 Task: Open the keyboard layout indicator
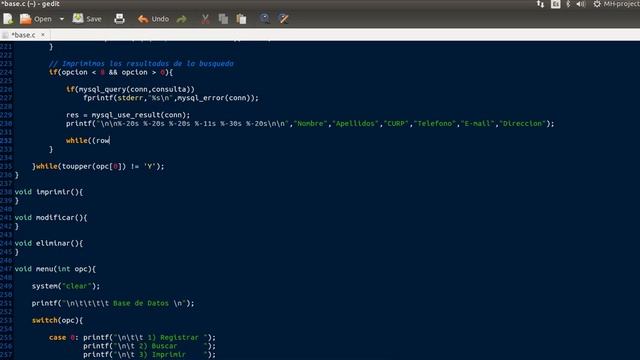point(556,4)
